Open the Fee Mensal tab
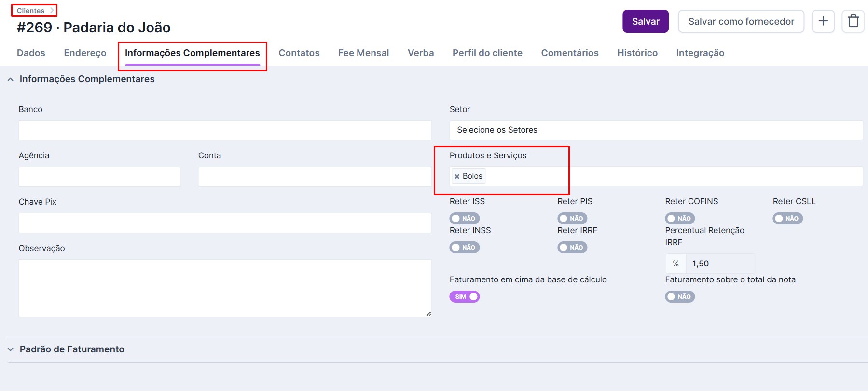Screen dimensions: 868x391 [x=363, y=53]
